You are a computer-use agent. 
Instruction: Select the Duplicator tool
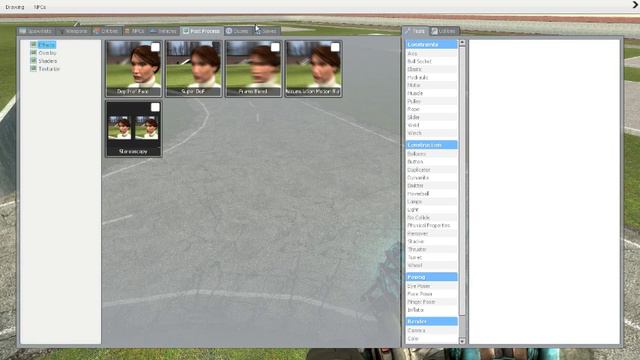coord(431,170)
